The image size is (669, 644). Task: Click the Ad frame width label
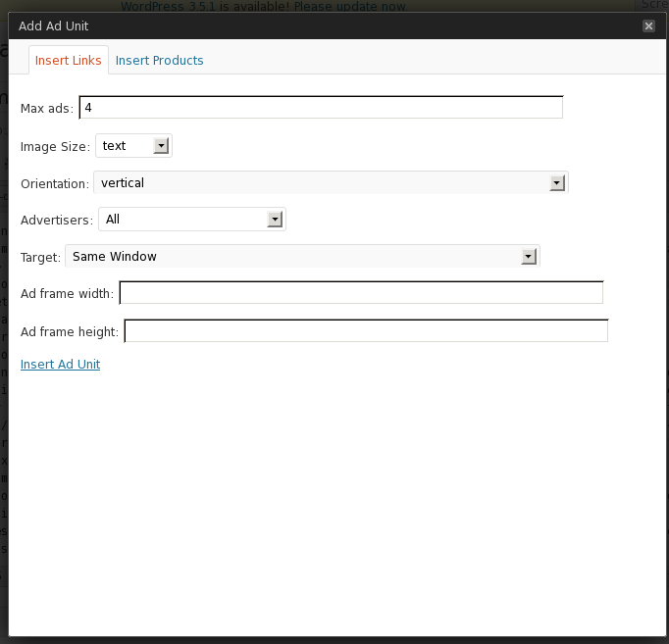point(67,294)
